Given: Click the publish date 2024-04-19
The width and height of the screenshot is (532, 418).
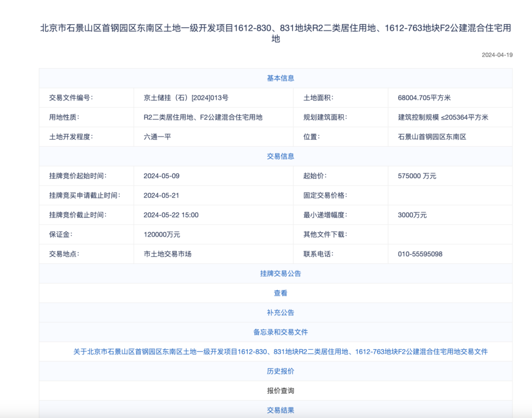Looking at the screenshot, I should click(x=497, y=55).
